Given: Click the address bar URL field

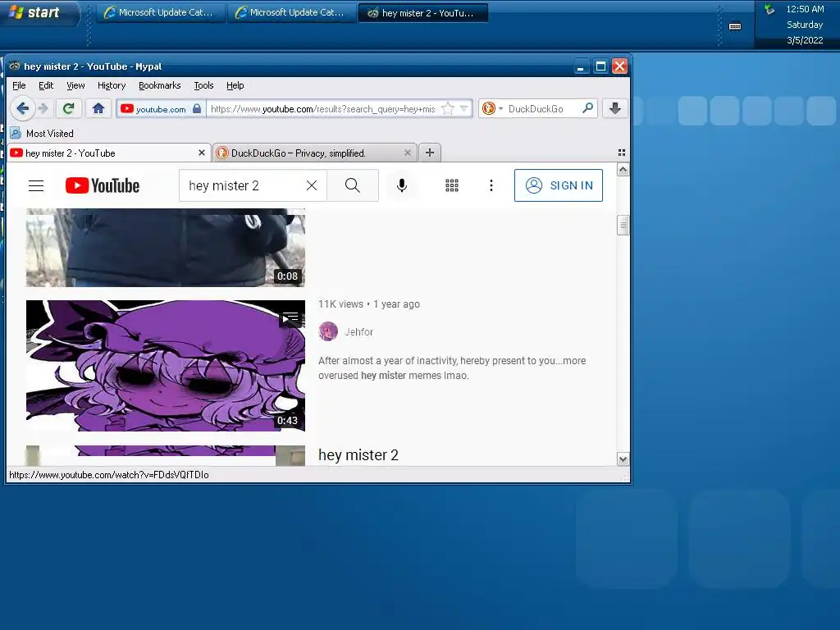Looking at the screenshot, I should [323, 109].
